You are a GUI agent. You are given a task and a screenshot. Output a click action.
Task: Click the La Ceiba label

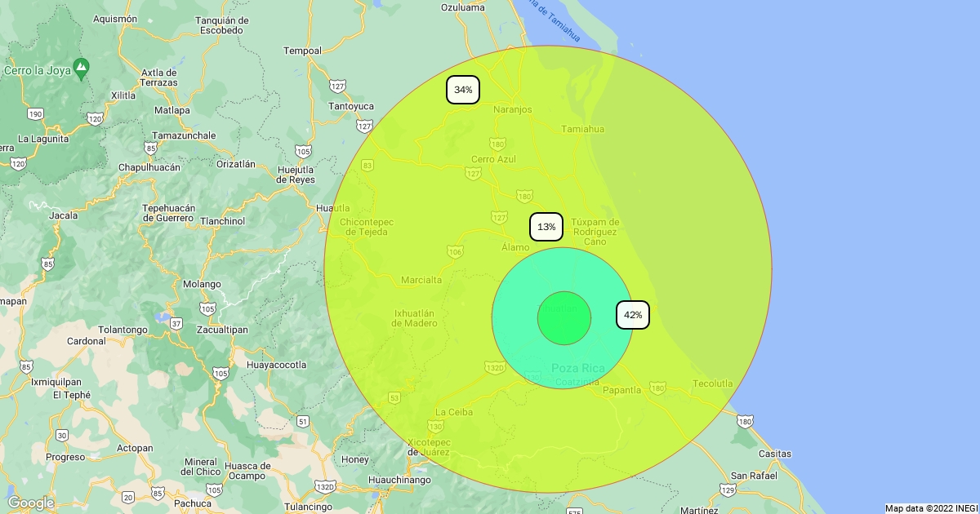click(454, 412)
